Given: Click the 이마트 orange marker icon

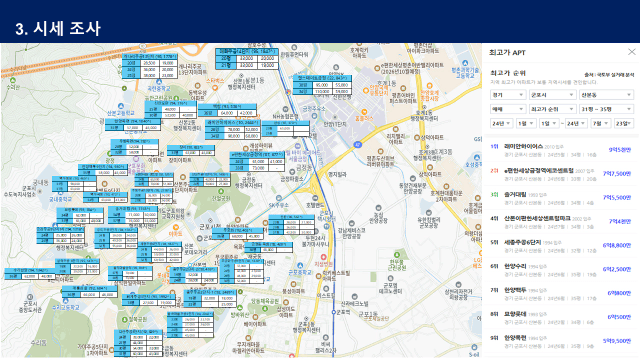Looking at the screenshot, I should click(176, 227).
